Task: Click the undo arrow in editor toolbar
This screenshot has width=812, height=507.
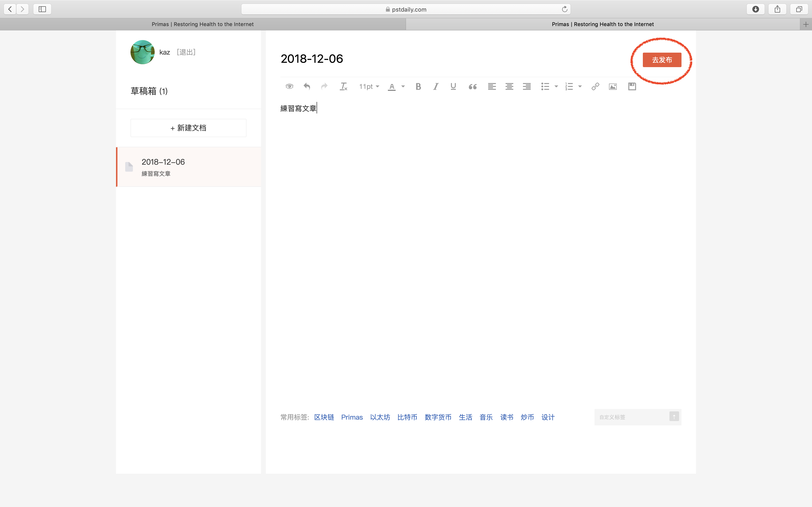Action: 307,86
